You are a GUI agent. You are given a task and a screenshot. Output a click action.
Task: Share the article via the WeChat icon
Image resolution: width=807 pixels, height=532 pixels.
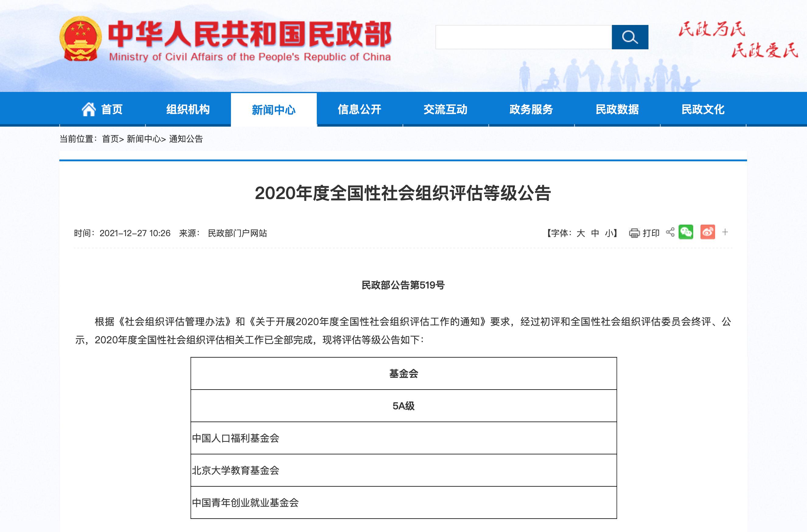point(686,233)
